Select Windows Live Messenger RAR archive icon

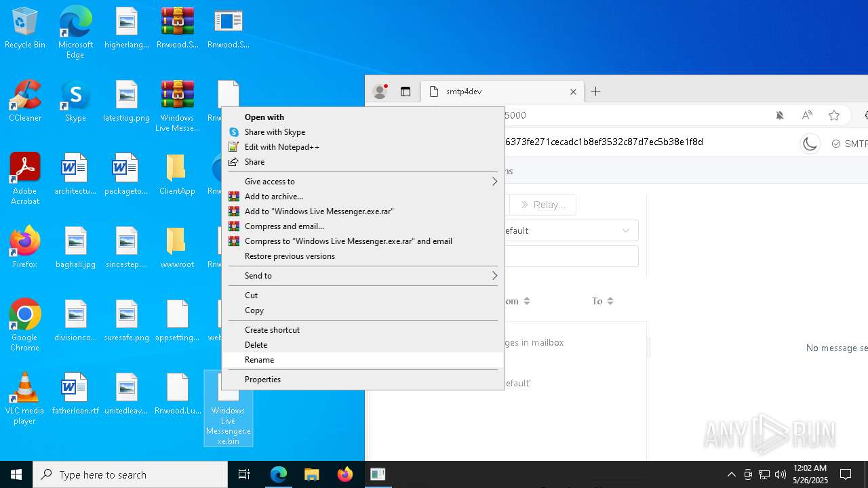[178, 106]
